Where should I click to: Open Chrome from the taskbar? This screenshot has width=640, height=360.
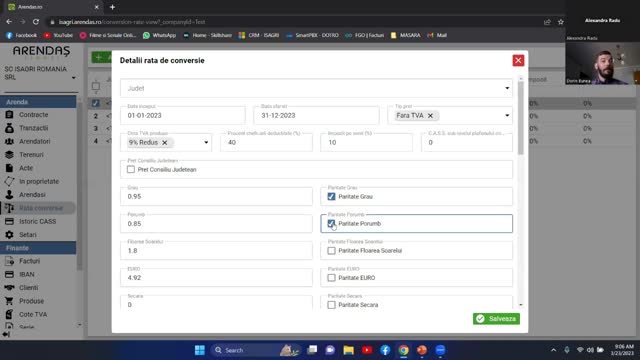point(403,350)
